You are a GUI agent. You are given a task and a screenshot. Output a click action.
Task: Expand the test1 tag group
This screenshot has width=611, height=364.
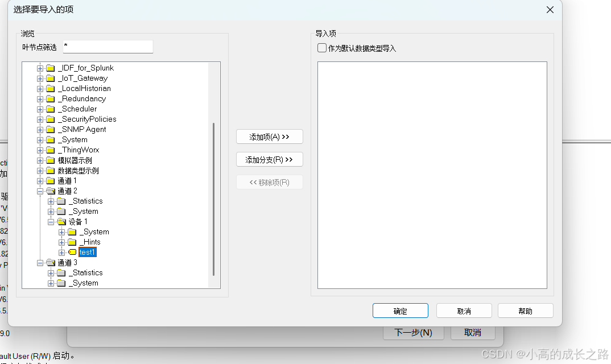61,253
